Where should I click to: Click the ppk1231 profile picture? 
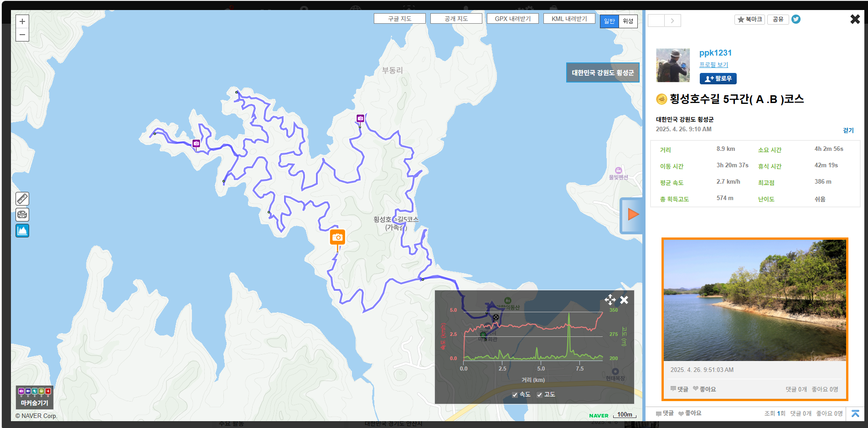[673, 65]
